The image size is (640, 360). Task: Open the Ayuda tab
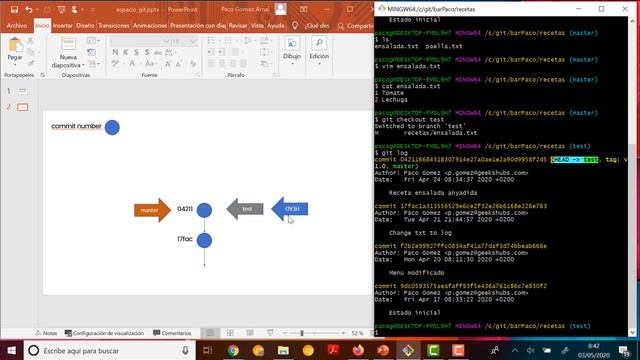click(276, 25)
